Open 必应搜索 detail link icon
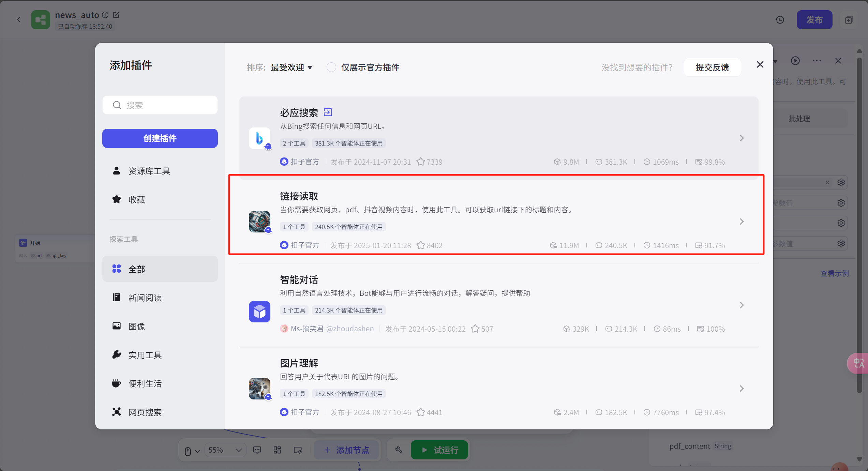Image resolution: width=868 pixels, height=471 pixels. pyautogui.click(x=328, y=112)
